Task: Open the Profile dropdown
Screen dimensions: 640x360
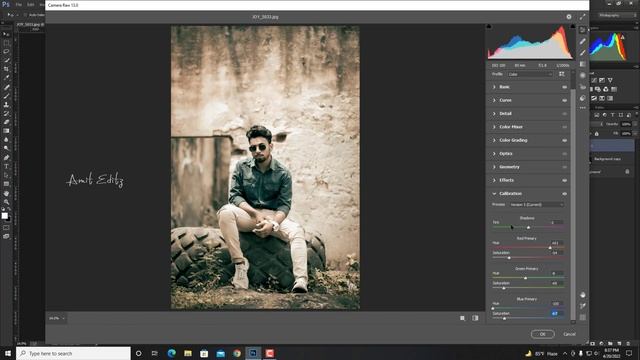Action: (x=530, y=74)
